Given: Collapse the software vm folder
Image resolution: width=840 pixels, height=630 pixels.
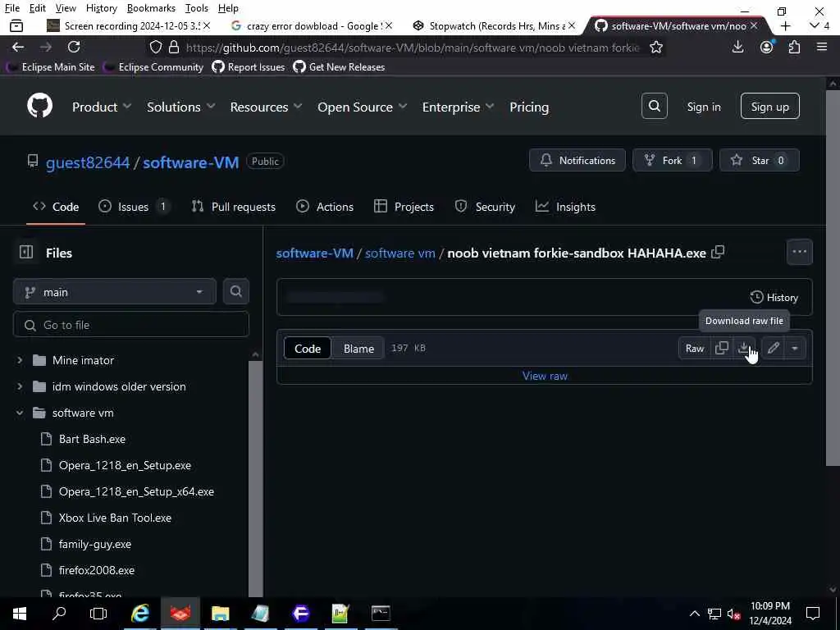Looking at the screenshot, I should [20, 413].
